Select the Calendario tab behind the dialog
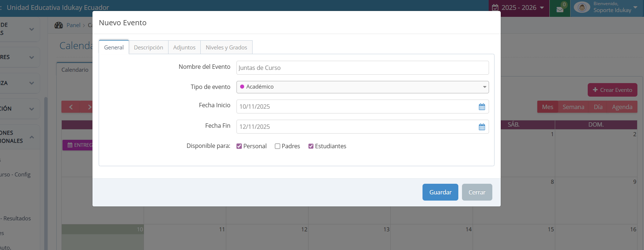The image size is (644, 250). pyautogui.click(x=75, y=70)
